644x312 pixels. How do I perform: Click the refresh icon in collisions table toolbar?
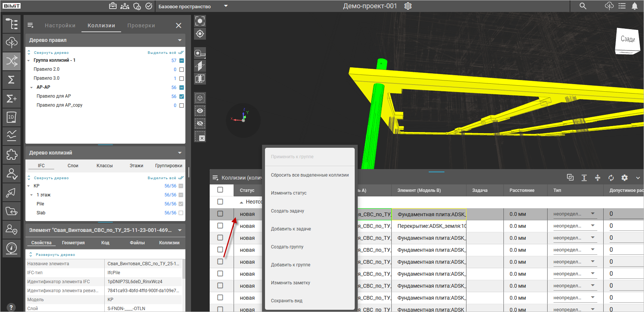pyautogui.click(x=611, y=178)
